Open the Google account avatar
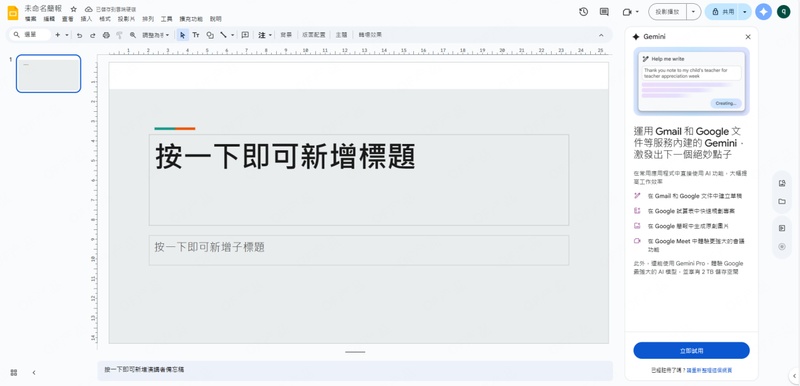Image resolution: width=800 pixels, height=386 pixels. click(x=783, y=12)
